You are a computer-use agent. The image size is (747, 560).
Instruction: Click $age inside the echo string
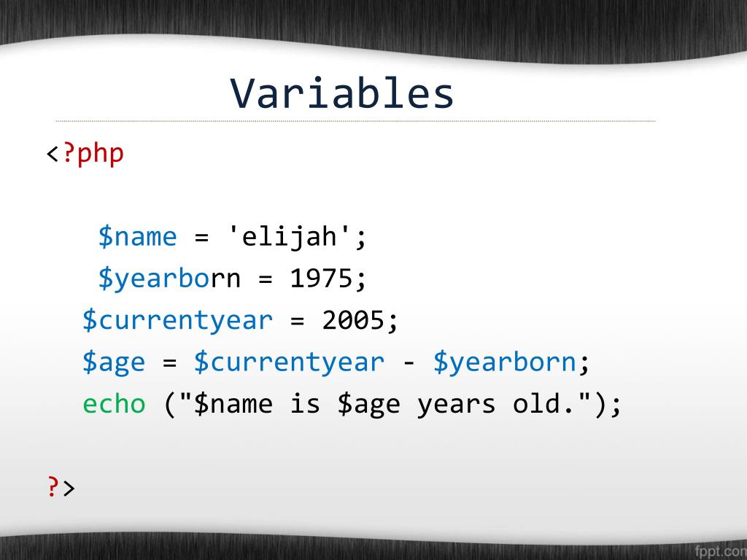(x=368, y=405)
